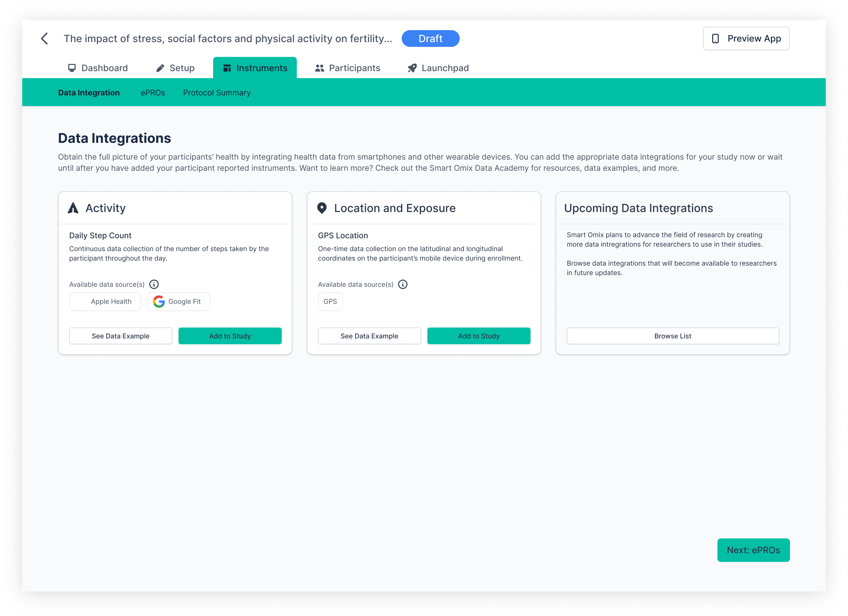The width and height of the screenshot is (848, 616).
Task: Click the Browse List button
Action: point(673,336)
